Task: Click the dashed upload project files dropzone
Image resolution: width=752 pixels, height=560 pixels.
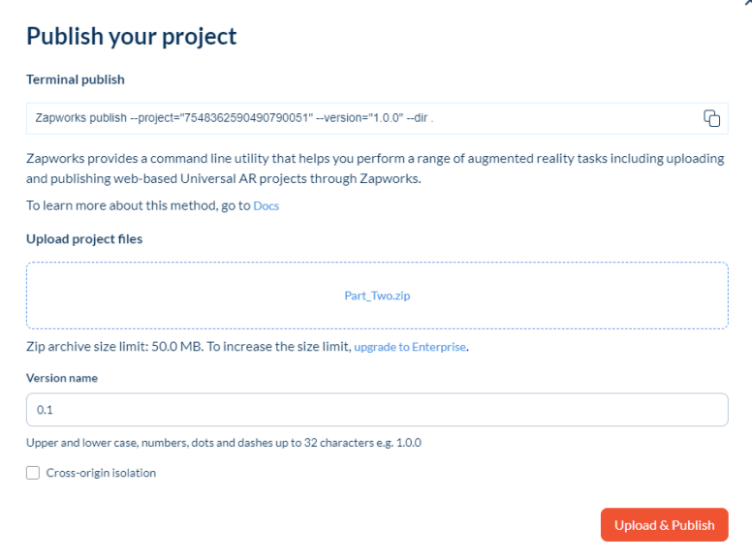Action: coord(194,296)
